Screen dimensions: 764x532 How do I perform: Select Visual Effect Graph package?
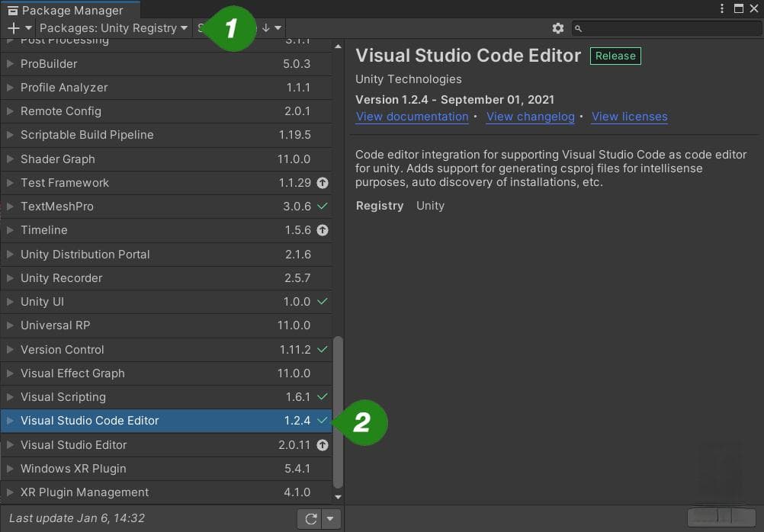[x=166, y=373]
